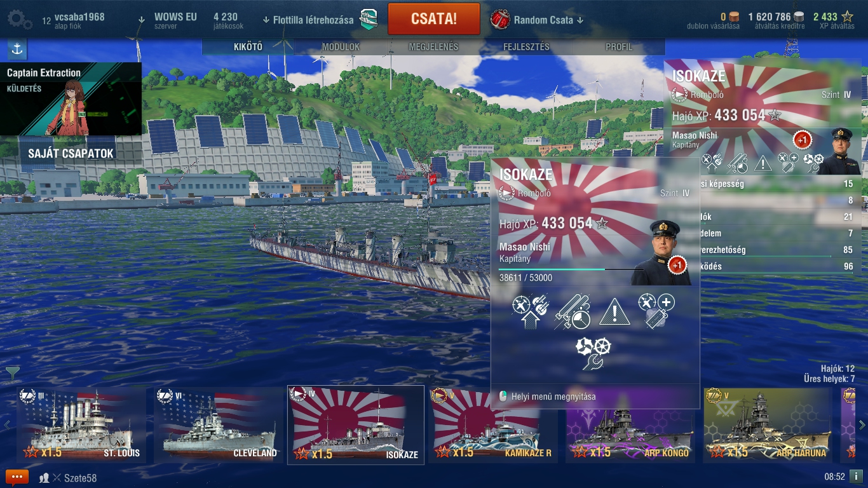Click the doubloon coin icon
868x488 pixels.
[x=734, y=17]
